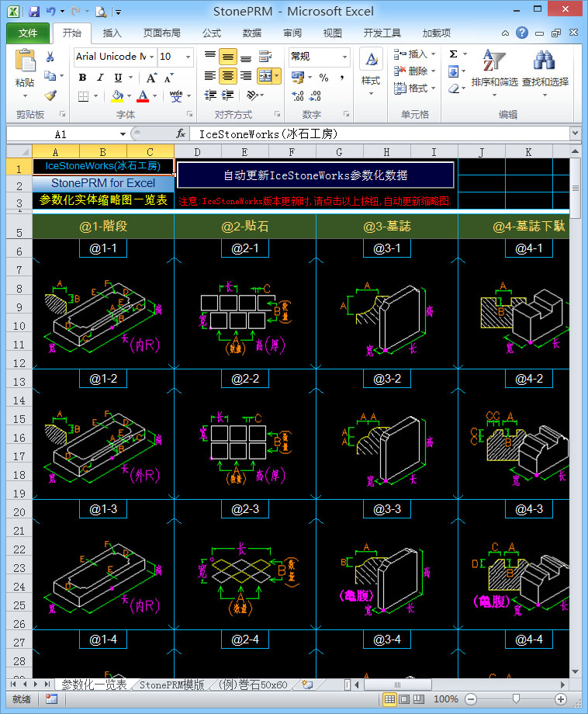The width and height of the screenshot is (588, 714).
Task: Switch to 插入 ribbon tab
Action: [112, 33]
